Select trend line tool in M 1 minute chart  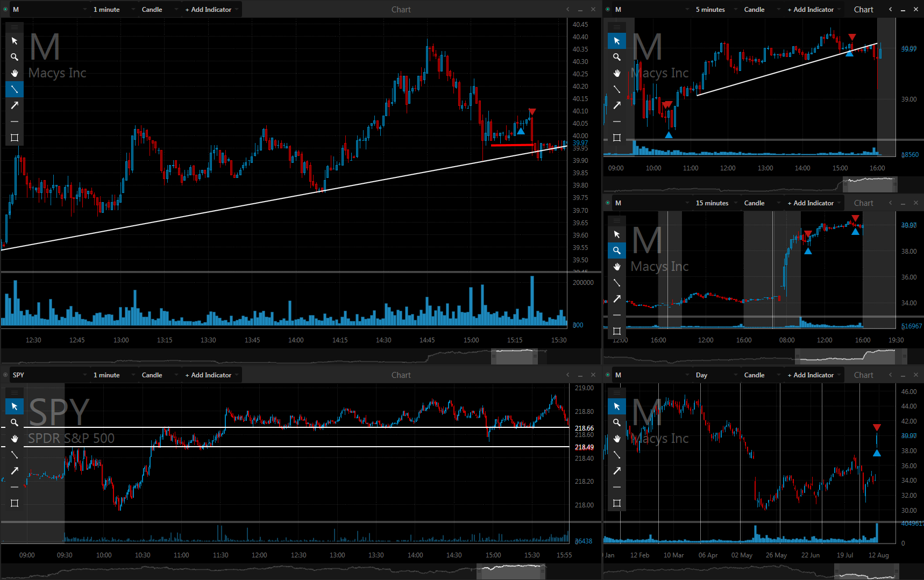(x=15, y=89)
